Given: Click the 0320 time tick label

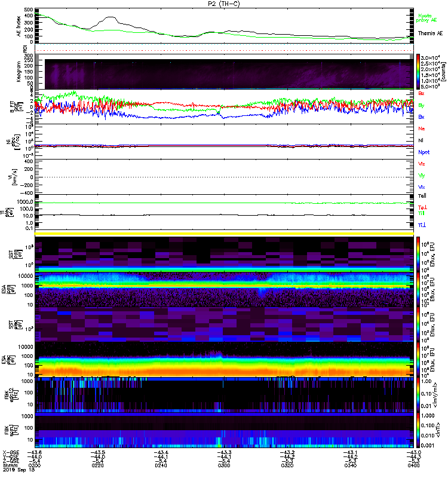Looking at the screenshot, I should (287, 465).
